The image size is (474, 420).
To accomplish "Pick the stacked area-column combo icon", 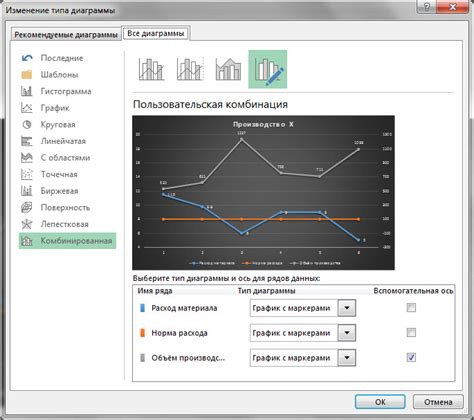I will (228, 69).
